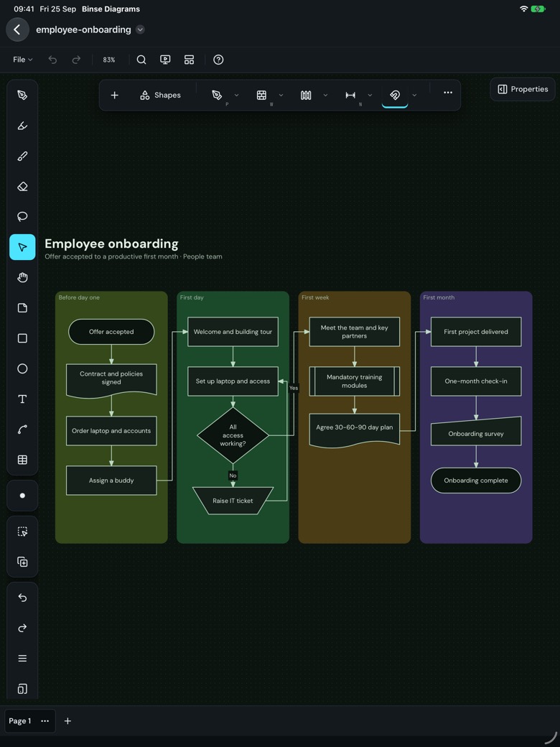560x747 pixels.
Task: Select the Contract and policies signed node
Action: tap(111, 381)
